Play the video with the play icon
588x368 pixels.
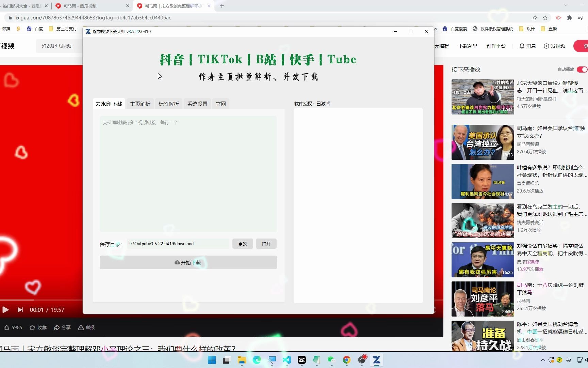5,310
